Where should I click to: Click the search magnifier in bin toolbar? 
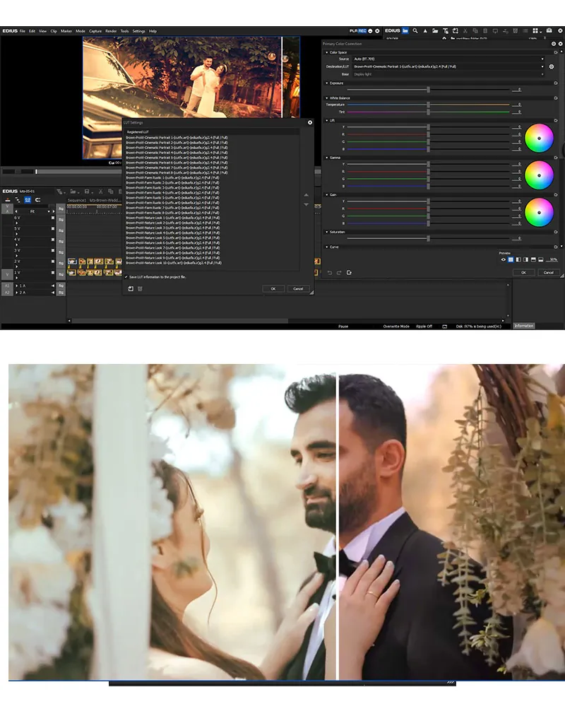416,31
